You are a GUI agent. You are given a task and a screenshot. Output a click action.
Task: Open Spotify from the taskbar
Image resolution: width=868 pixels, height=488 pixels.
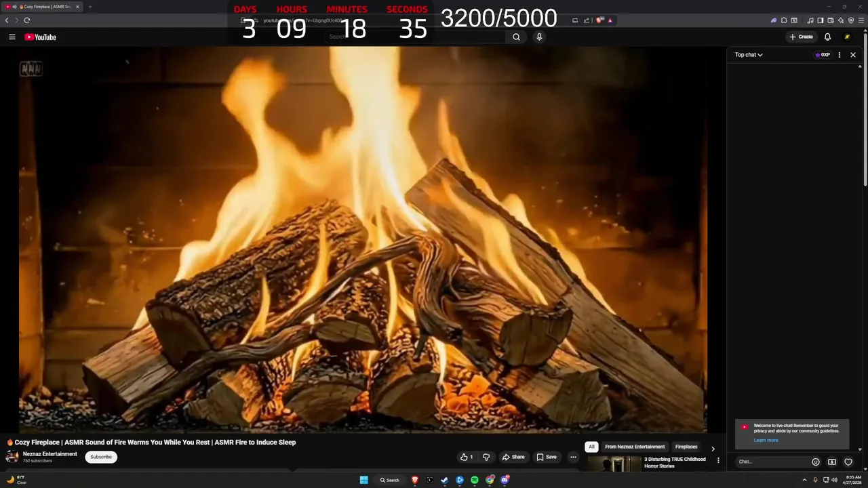pos(475,480)
